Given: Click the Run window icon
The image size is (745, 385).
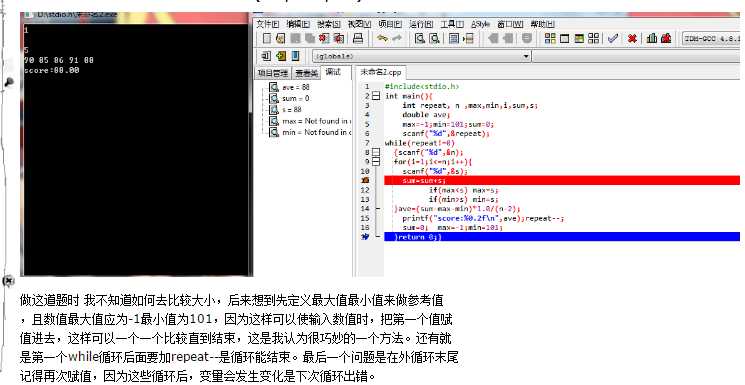Looking at the screenshot, I should (564, 38).
